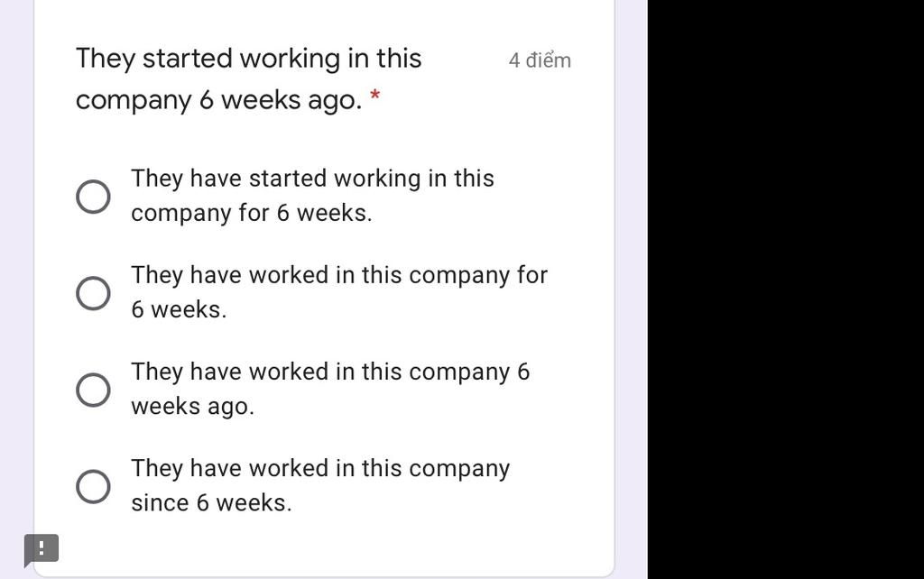Click the black panel right of the form

[x=785, y=289]
